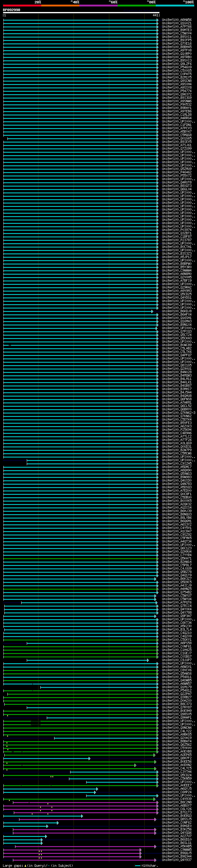This screenshot has height=868, width=197.
Task: Select hit label UniRef100_C6HP24
Action: [x=177, y=792]
